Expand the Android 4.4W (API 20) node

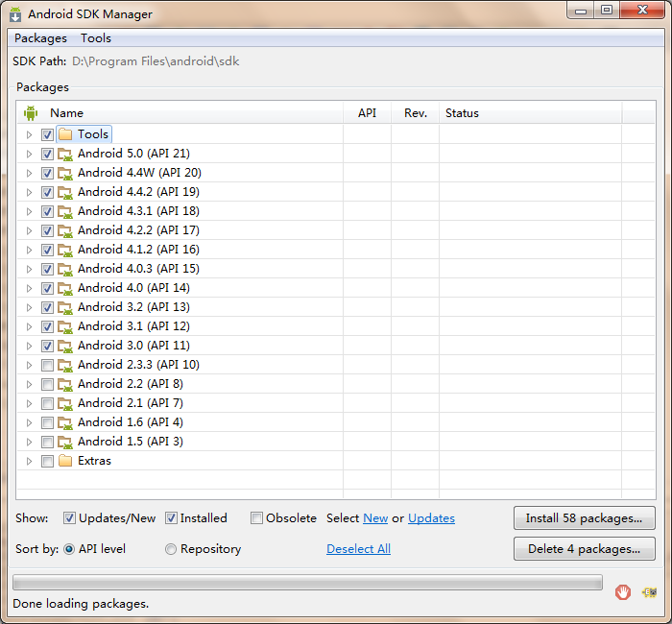tap(29, 173)
